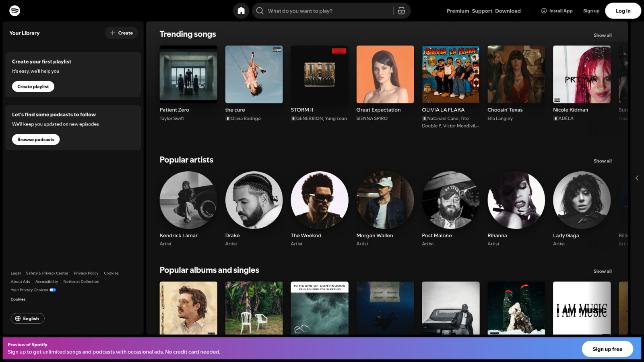Open the About Ads link
The width and height of the screenshot is (644, 362).
(21, 282)
